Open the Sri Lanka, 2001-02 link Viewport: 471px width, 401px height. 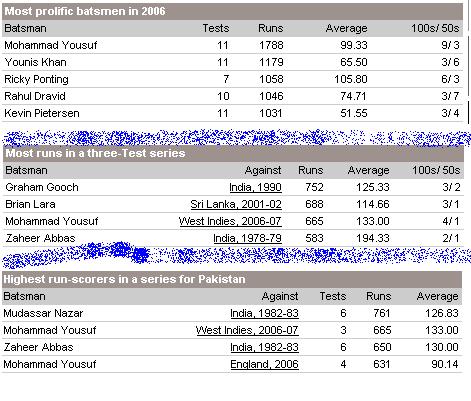coord(236,204)
